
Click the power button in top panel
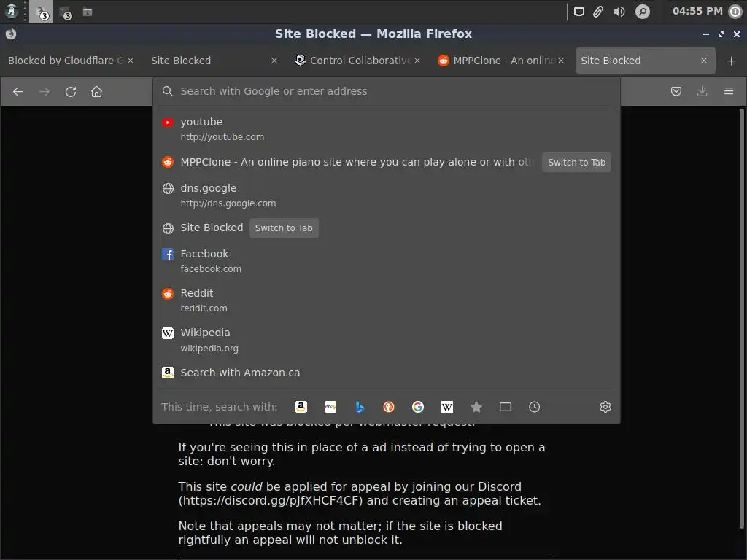(735, 12)
